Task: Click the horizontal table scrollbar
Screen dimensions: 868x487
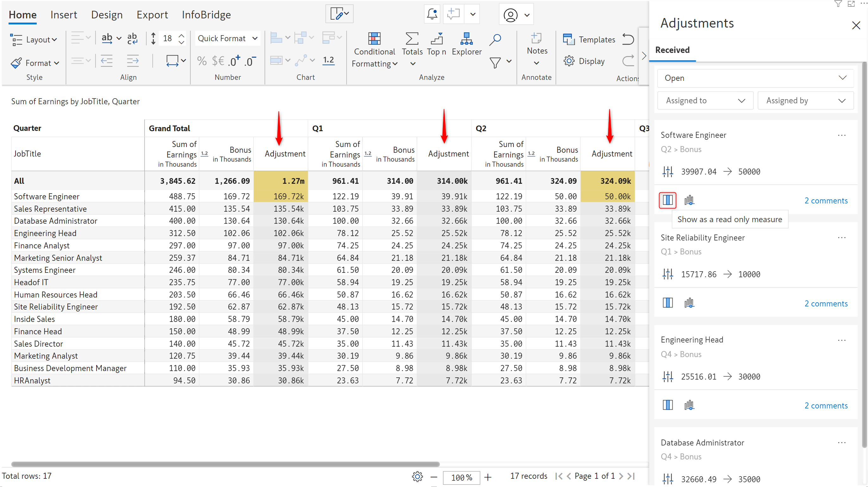Action: pos(225,464)
